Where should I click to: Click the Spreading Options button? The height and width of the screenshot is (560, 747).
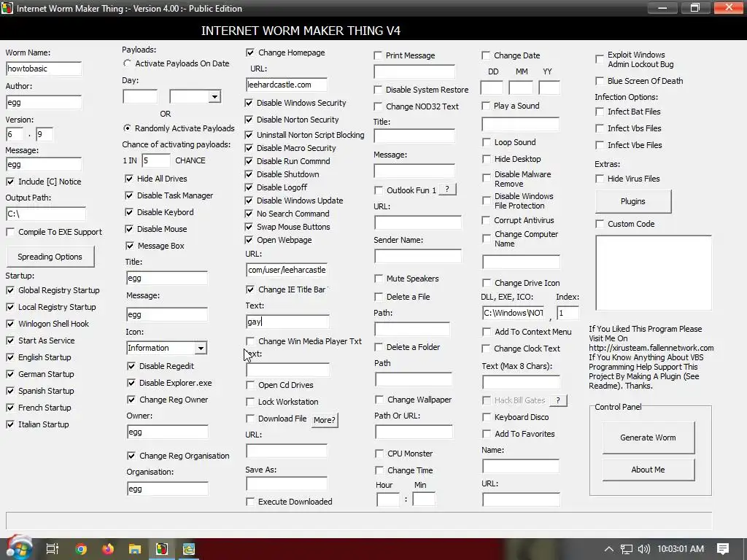coord(50,257)
